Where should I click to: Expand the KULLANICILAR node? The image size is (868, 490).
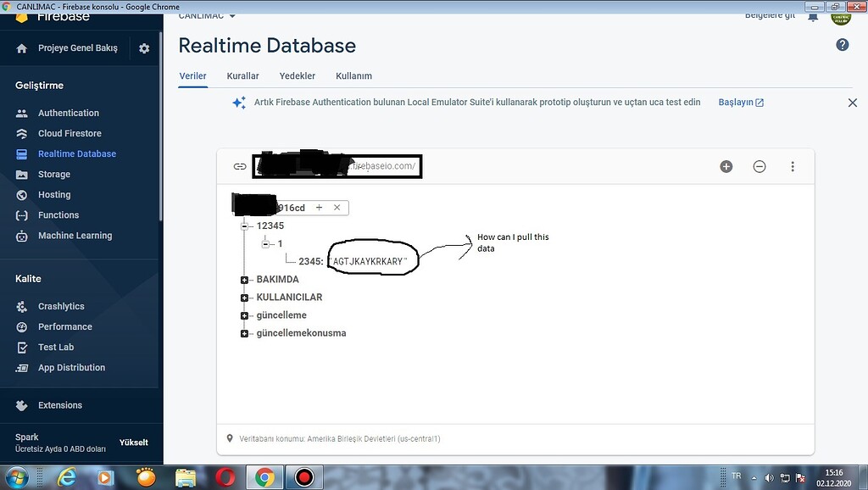click(x=244, y=298)
